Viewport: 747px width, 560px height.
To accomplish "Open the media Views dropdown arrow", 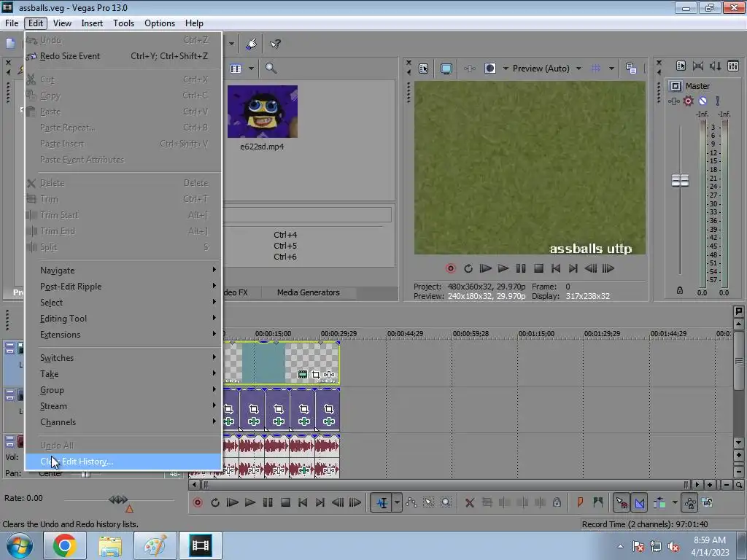I will [x=251, y=69].
